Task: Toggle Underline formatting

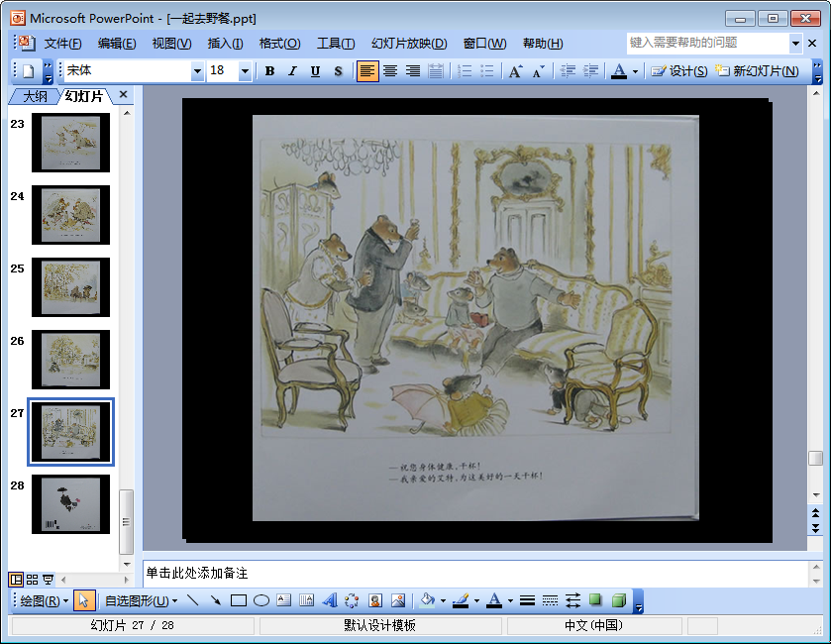Action: pyautogui.click(x=315, y=71)
